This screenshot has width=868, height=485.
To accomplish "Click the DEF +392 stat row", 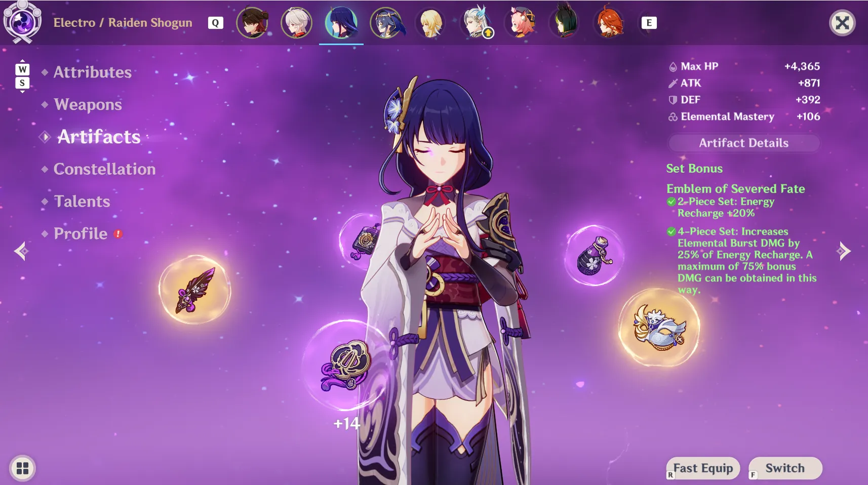I will 744,100.
